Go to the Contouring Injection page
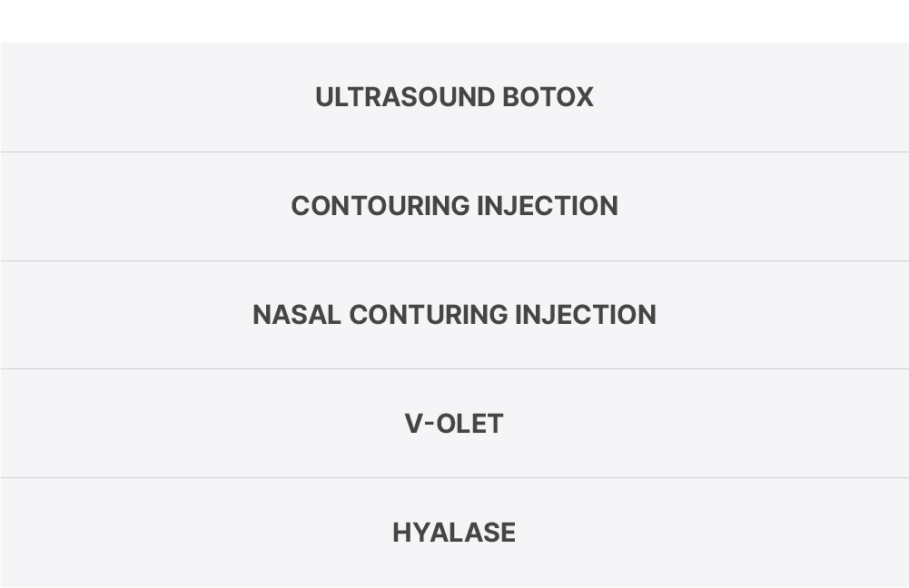This screenshot has height=588, width=909. tap(454, 206)
